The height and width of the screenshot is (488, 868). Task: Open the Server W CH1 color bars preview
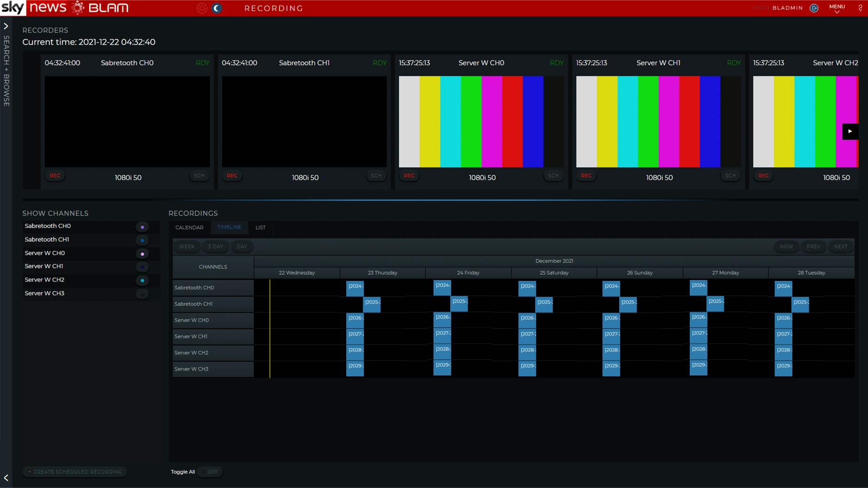tap(658, 122)
